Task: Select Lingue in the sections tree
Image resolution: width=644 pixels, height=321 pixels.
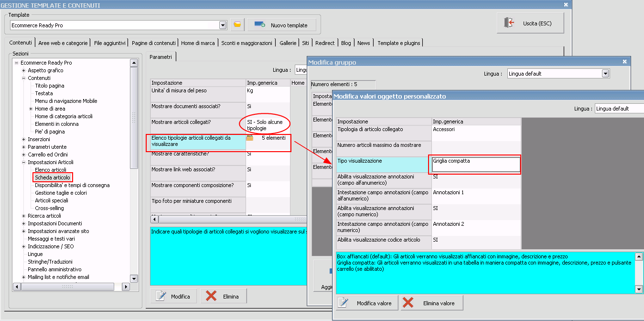Action: pyautogui.click(x=35, y=254)
